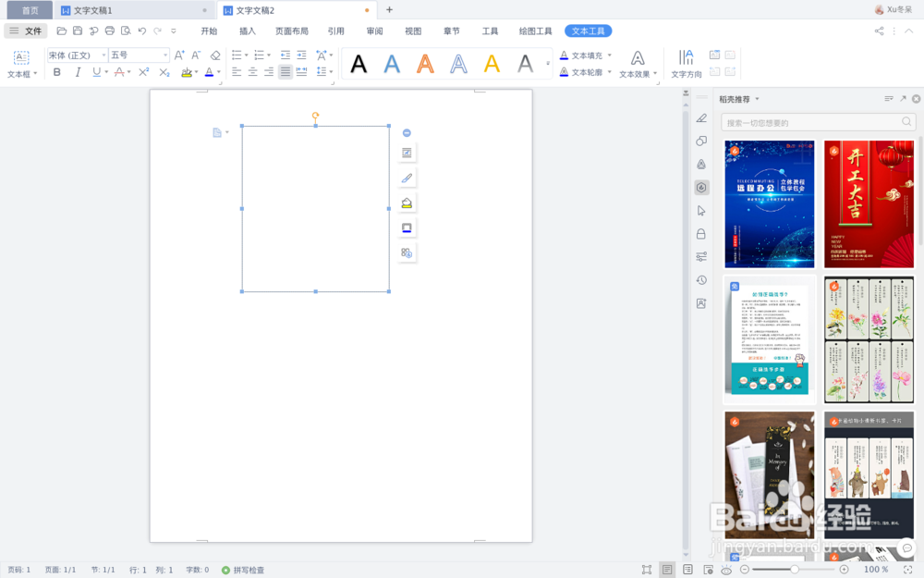The width and height of the screenshot is (924, 578).
Task: Click the text box rotation handle
Action: (315, 116)
